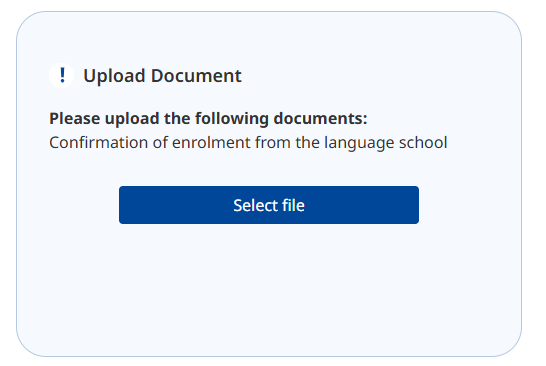Image resolution: width=546 pixels, height=366 pixels.
Task: Click the 'Confirmation of enrolment' document text
Action: 248,142
